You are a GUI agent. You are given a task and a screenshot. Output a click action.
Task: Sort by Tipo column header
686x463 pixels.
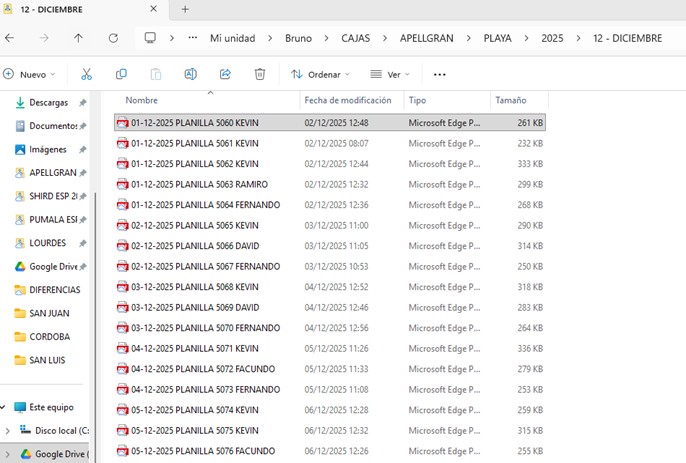(x=417, y=100)
